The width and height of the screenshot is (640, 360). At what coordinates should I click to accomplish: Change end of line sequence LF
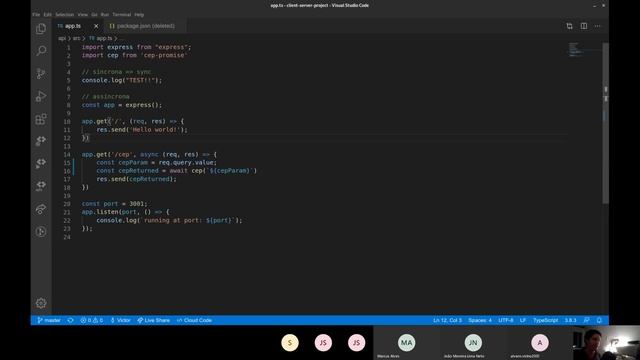[523, 320]
